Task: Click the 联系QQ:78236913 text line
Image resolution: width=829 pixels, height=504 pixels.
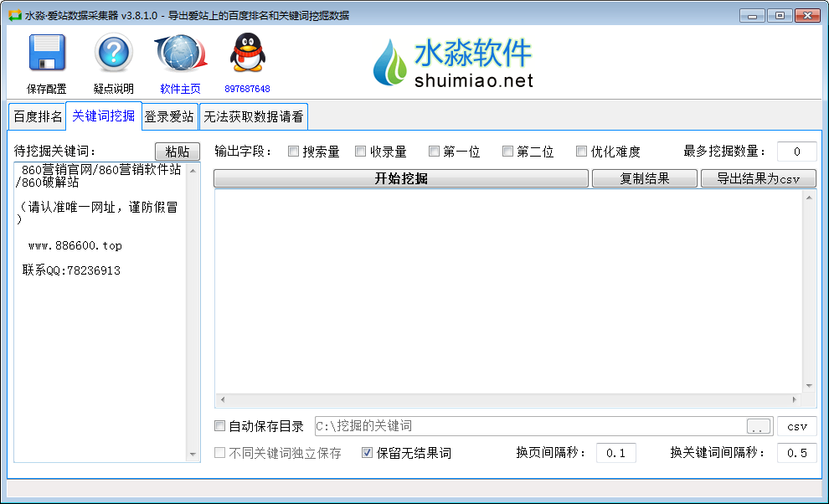Action: click(x=71, y=270)
